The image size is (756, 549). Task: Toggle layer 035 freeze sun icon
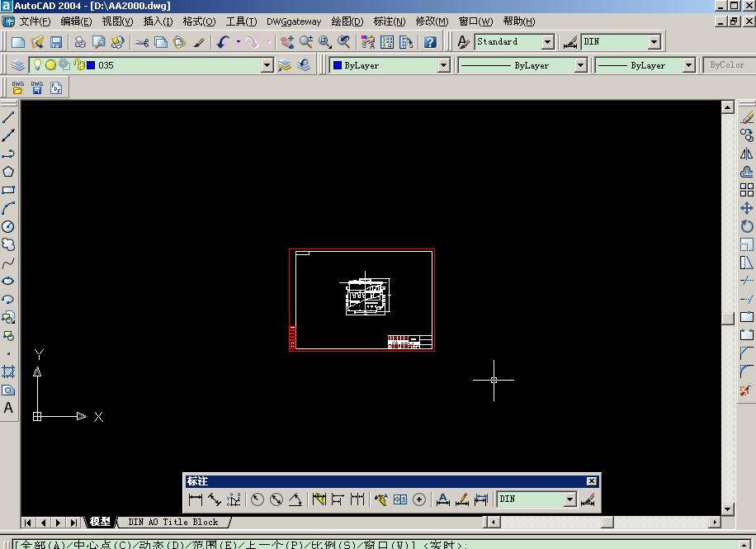pyautogui.click(x=50, y=64)
